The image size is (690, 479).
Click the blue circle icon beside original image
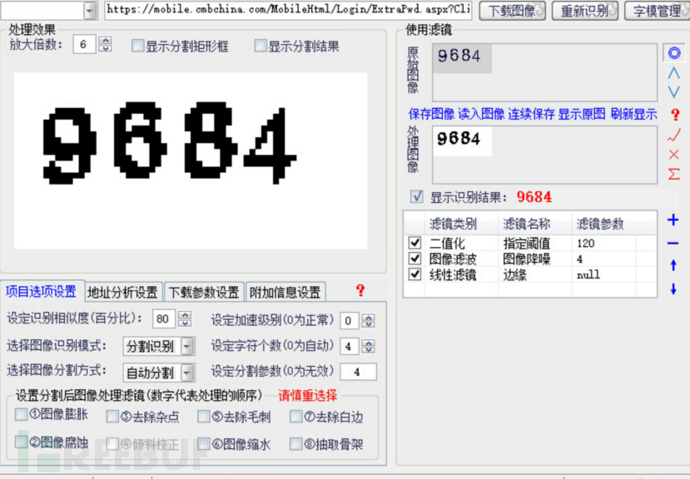[674, 53]
